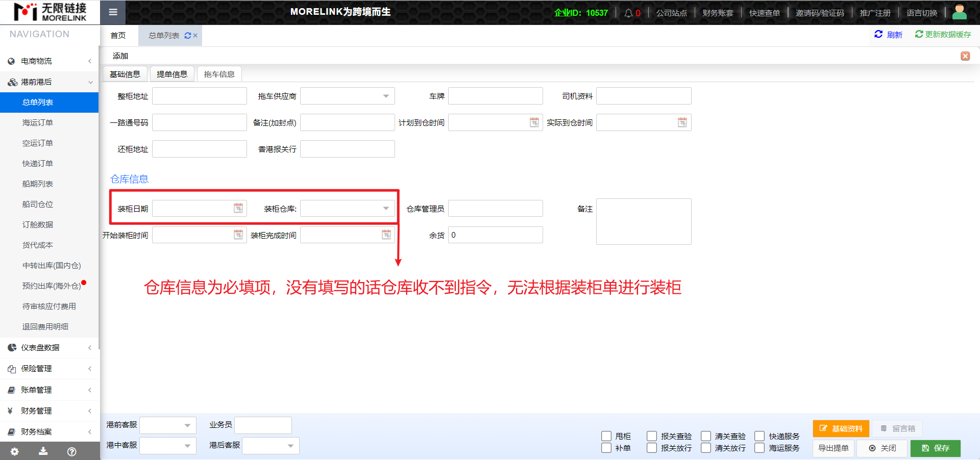980x460 pixels.
Task: Click the 仓库管理员 input field
Action: pos(496,208)
